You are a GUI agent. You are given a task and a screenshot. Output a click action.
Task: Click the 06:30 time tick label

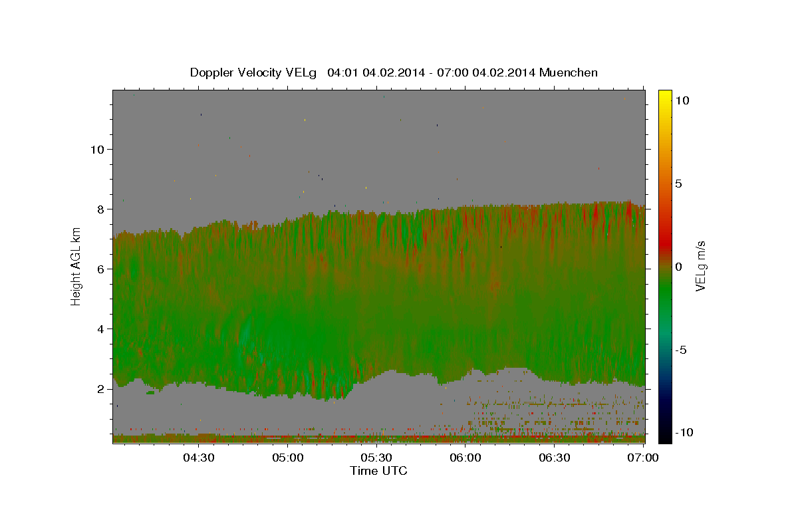pos(555,458)
